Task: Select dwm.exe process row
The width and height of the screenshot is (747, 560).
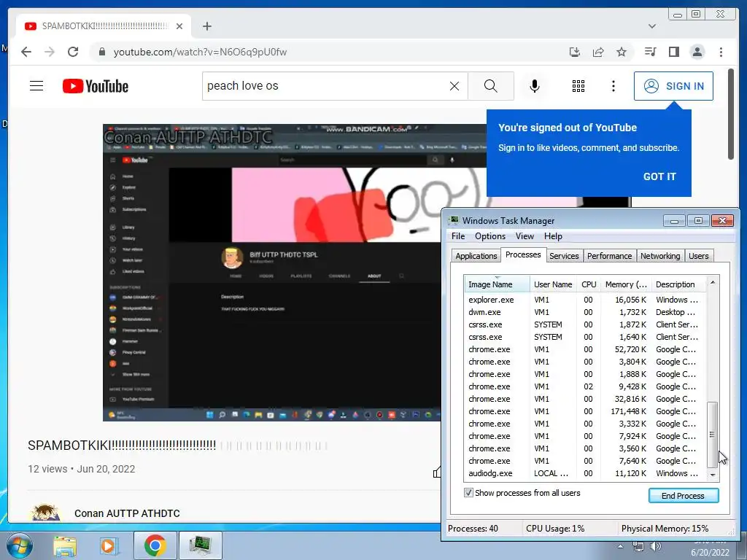Action: coord(585,312)
